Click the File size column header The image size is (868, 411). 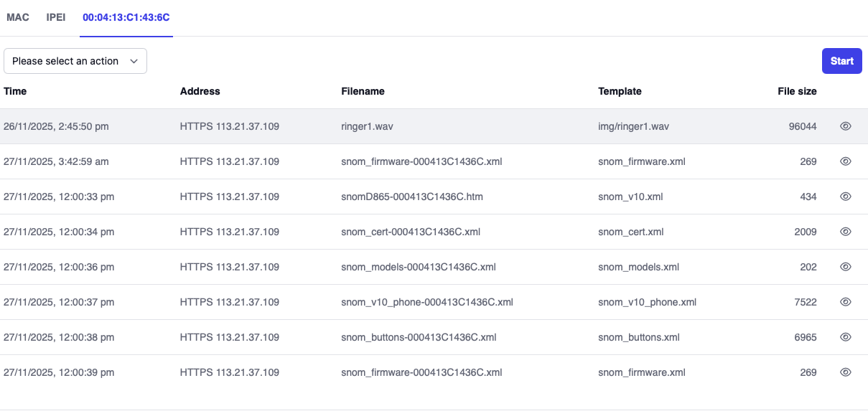797,91
